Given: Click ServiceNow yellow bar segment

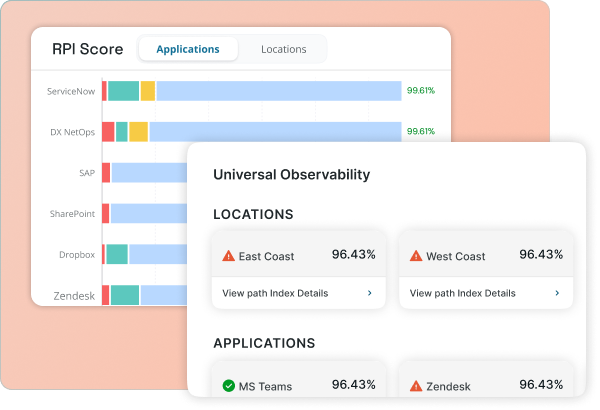Looking at the screenshot, I should tap(148, 91).
